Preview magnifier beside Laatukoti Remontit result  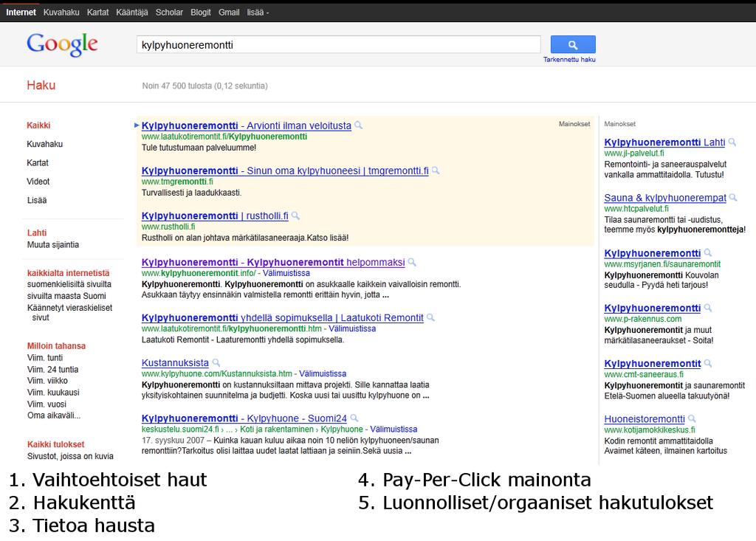(430, 318)
